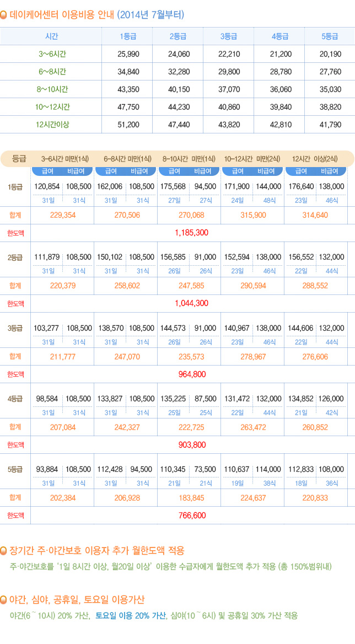The width and height of the screenshot is (355, 644).
Task: Click the 41,790 fee cell
Action: (330, 125)
